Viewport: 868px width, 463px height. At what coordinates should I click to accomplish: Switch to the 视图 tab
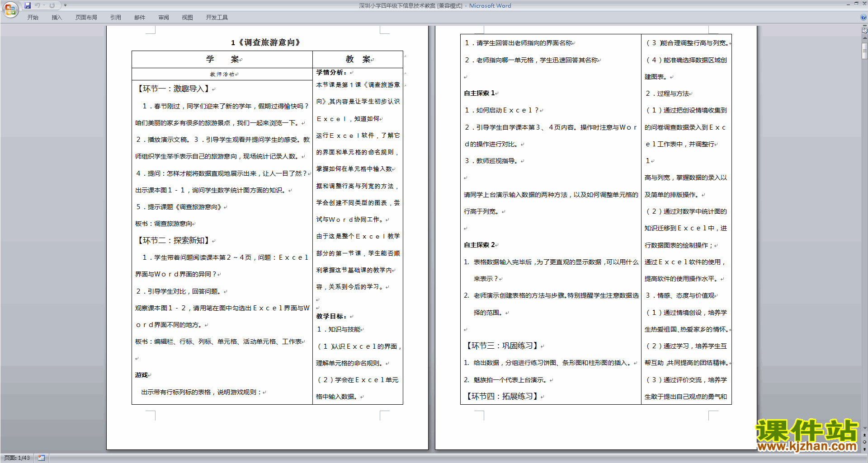(x=187, y=18)
